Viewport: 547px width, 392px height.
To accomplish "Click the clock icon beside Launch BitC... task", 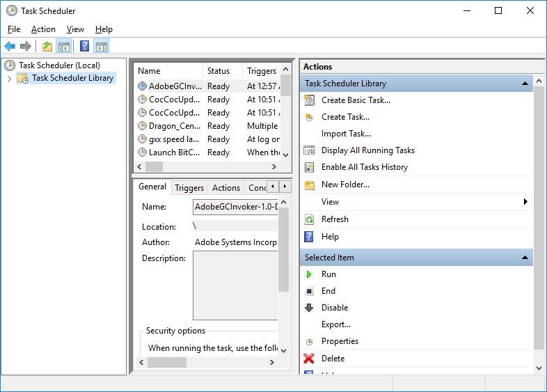I will pos(143,152).
